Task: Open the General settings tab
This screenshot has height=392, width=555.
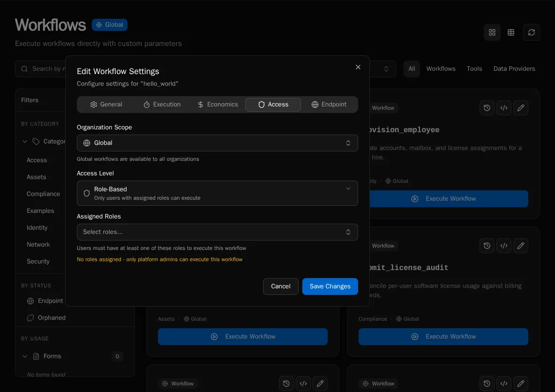Action: [106, 105]
